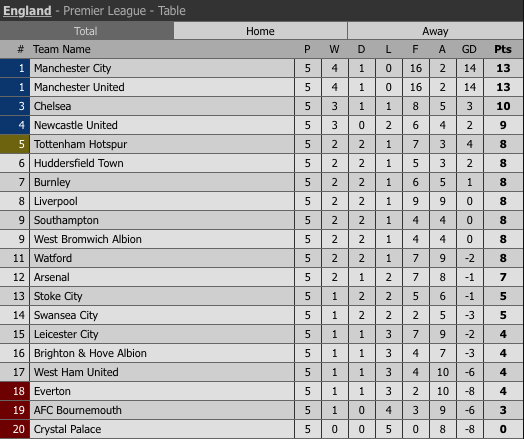Open Huddersfield Town team entry
The image size is (524, 439).
pyautogui.click(x=79, y=163)
